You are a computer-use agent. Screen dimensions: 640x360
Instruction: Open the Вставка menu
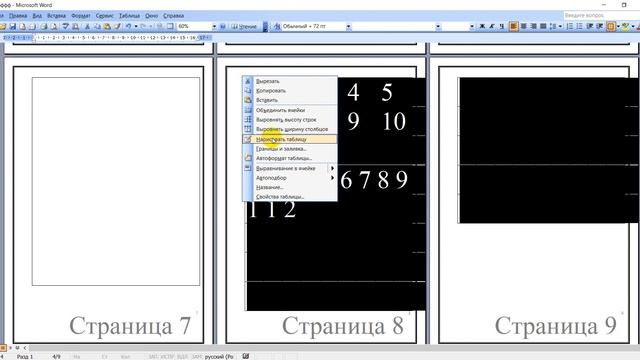[x=56, y=16]
